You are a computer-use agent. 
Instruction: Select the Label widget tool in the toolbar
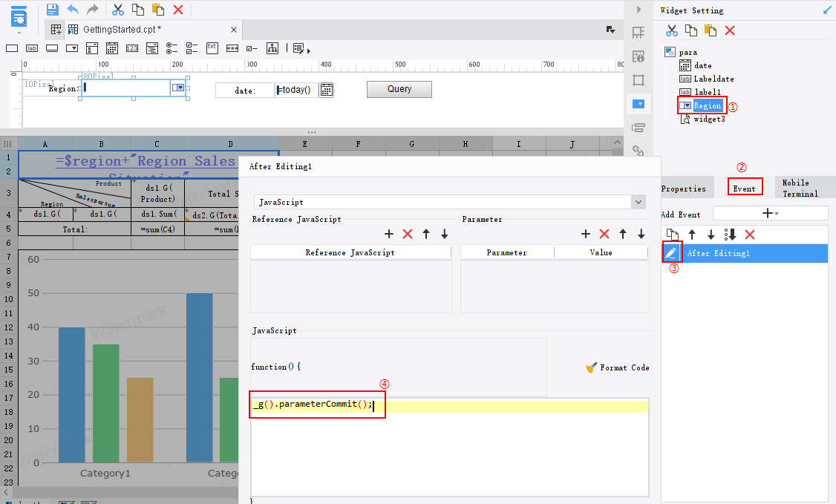tap(30, 48)
